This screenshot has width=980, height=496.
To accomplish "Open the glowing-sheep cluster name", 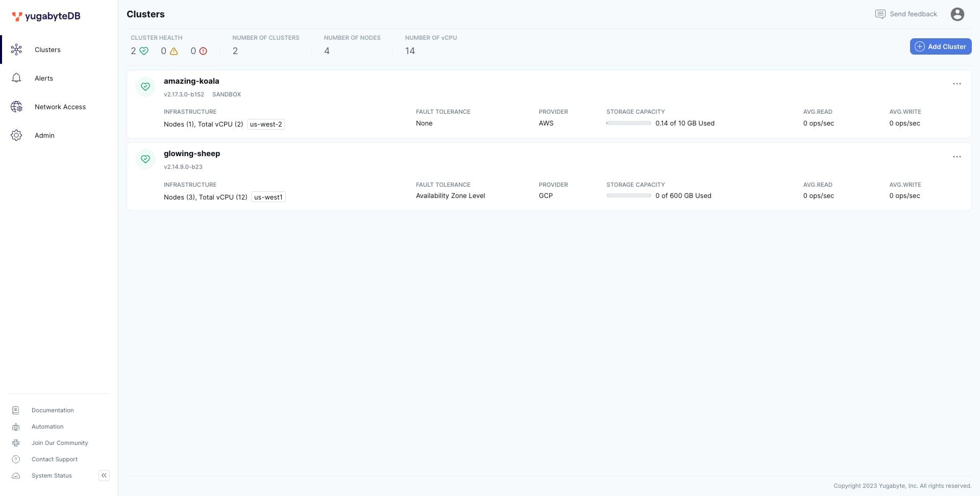I will [192, 154].
